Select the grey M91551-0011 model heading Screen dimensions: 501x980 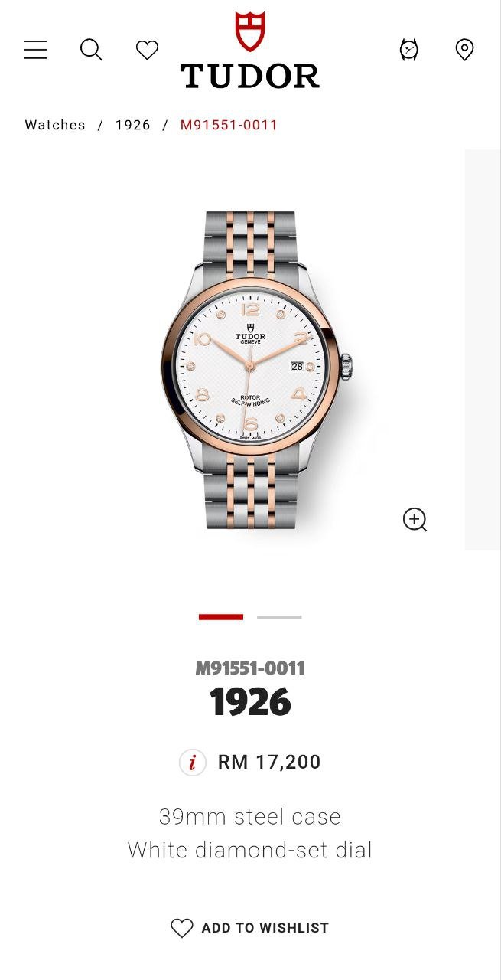[250, 668]
